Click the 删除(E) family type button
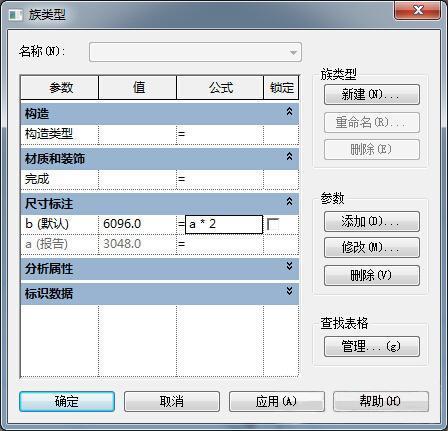448x431 pixels. pos(372,149)
